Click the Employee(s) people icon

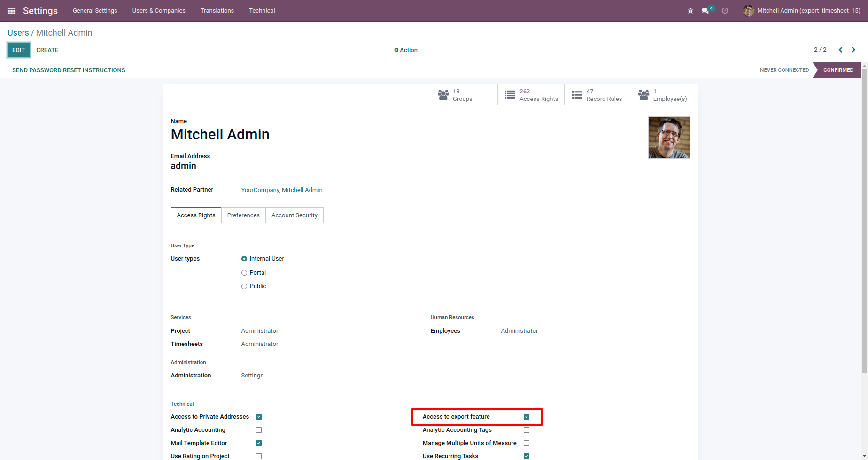[x=643, y=95]
